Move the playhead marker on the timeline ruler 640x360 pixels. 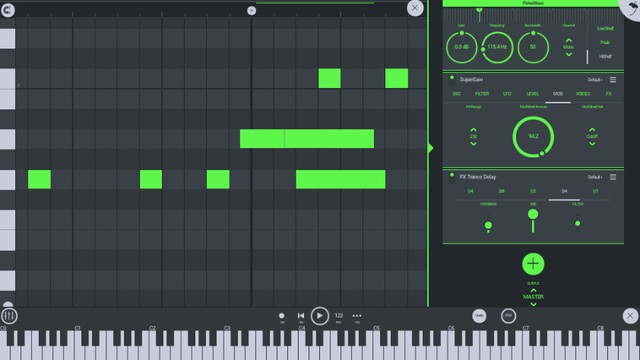coord(251,11)
